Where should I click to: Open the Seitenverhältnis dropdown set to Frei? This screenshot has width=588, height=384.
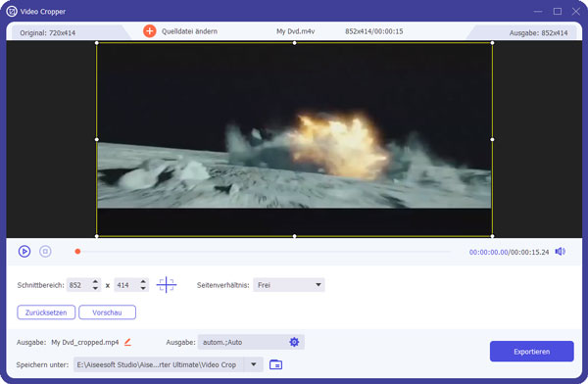pyautogui.click(x=289, y=285)
